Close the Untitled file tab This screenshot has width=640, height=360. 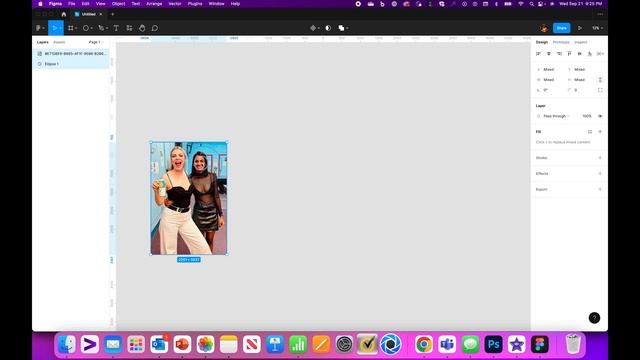(101, 14)
